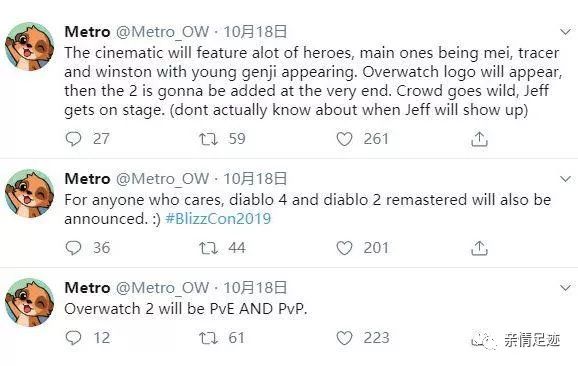Reply to the cinematic heroes tweet

point(73,139)
